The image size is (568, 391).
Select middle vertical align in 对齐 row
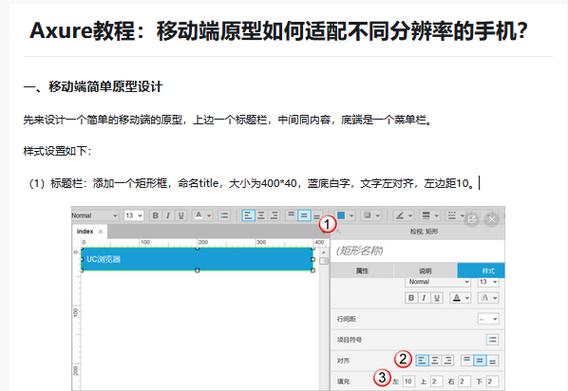[x=480, y=360]
